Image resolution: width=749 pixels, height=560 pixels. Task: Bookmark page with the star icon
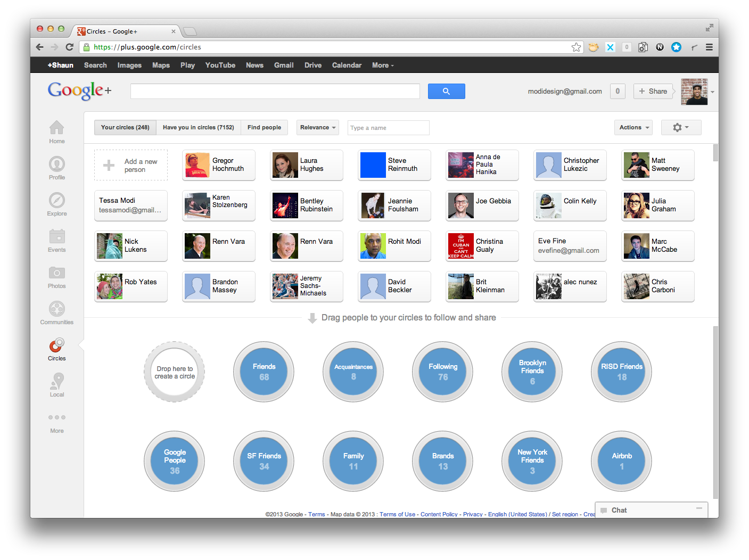tap(576, 47)
